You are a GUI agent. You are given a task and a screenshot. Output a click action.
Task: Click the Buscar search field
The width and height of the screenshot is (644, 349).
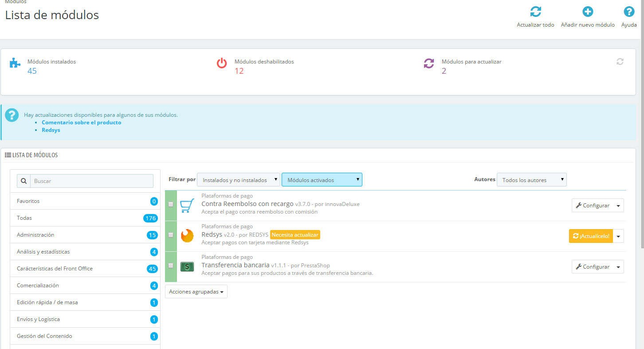tap(92, 181)
